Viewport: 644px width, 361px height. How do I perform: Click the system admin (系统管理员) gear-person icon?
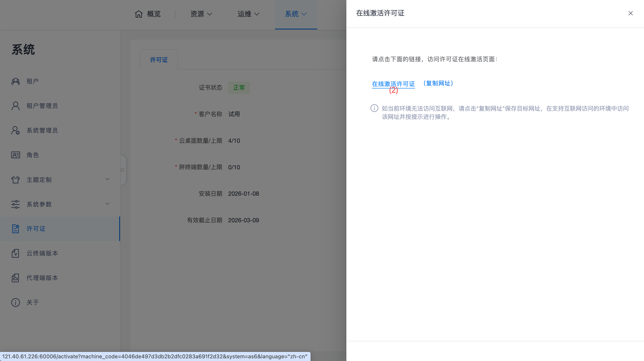pyautogui.click(x=15, y=130)
